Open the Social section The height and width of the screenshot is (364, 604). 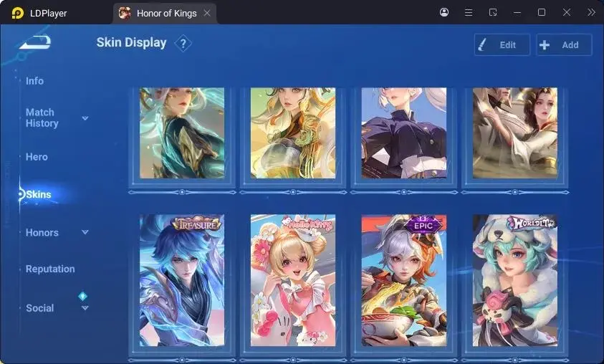point(39,308)
